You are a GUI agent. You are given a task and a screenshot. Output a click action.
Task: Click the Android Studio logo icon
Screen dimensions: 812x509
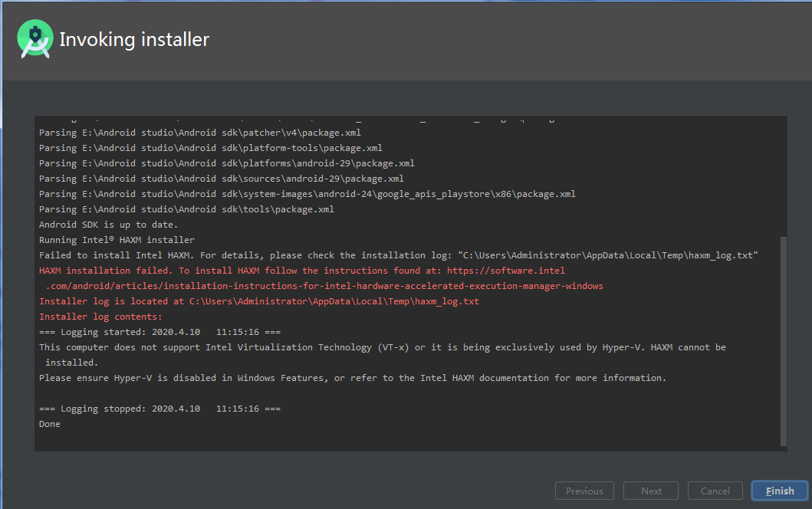click(x=35, y=39)
